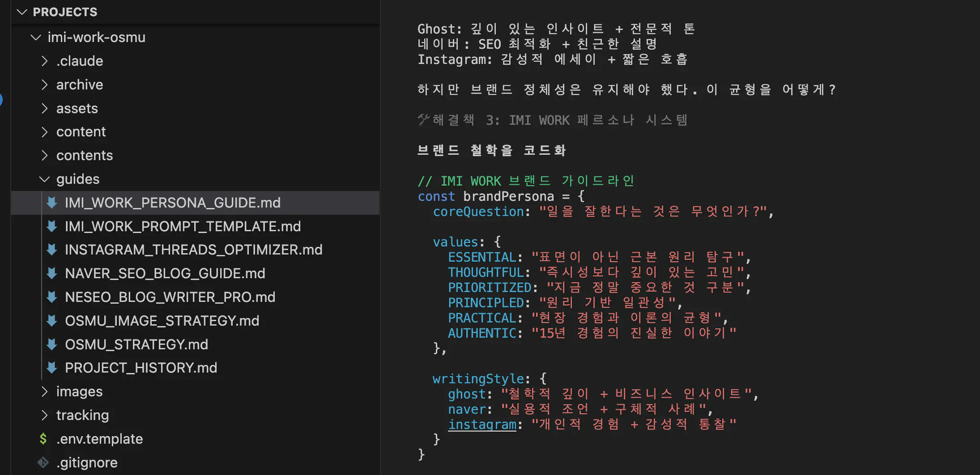Click markdown icon of IMI_WORK_PROMPT_TEMPLATE.md
The height and width of the screenshot is (475, 980).
coord(52,226)
